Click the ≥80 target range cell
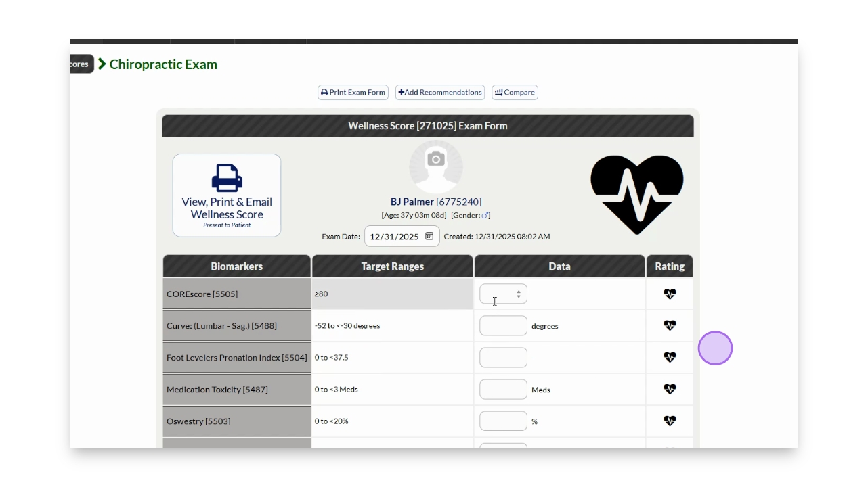The width and height of the screenshot is (868, 487). [393, 294]
